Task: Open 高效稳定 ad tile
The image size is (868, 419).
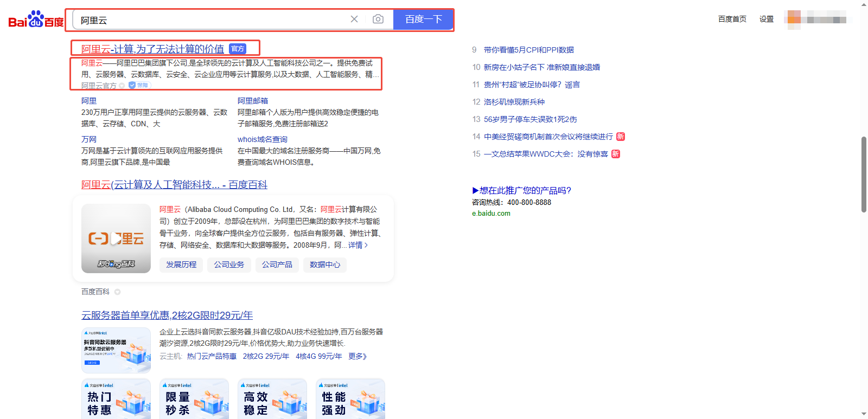Action: click(x=272, y=399)
